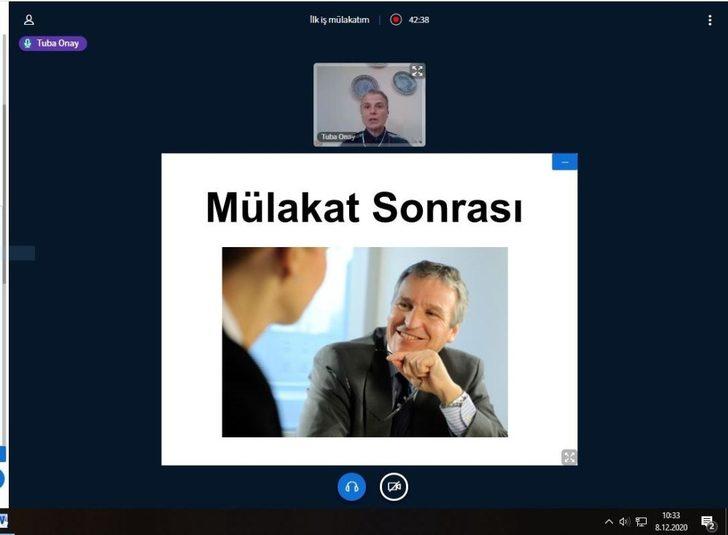Click the headphone audio button
Image resolution: width=728 pixels, height=535 pixels.
[x=352, y=487]
